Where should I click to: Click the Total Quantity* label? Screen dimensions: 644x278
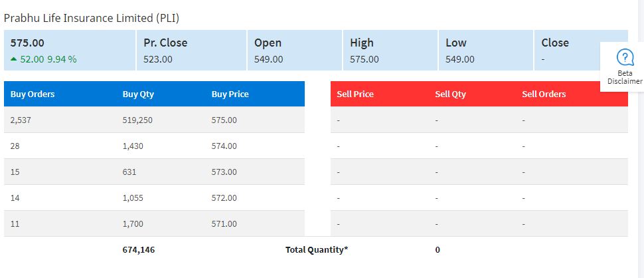[317, 249]
